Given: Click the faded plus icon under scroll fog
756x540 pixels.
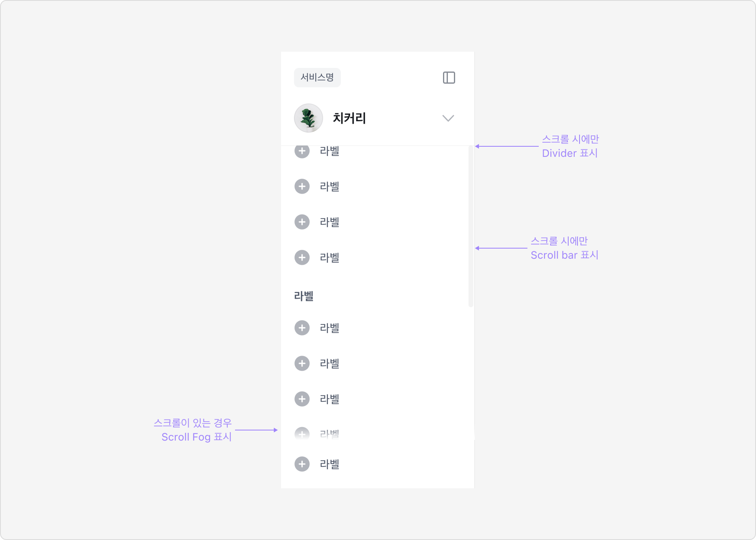Looking at the screenshot, I should [x=302, y=434].
